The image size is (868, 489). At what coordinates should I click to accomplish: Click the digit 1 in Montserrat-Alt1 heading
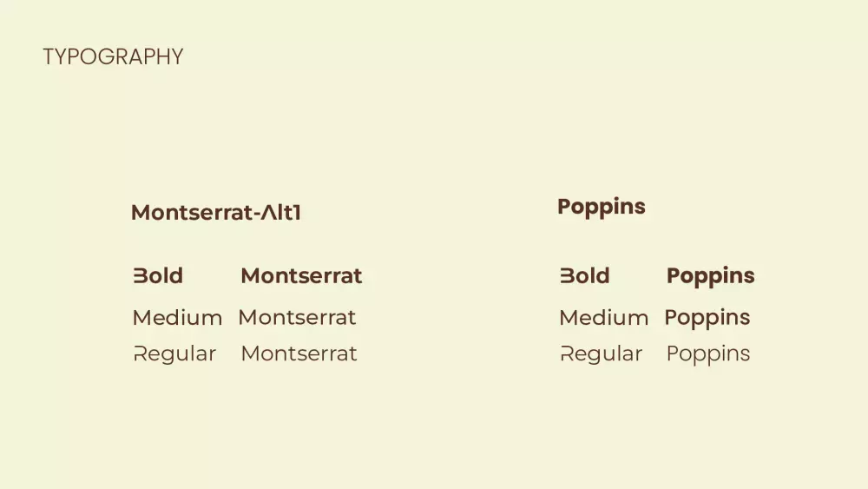(296, 213)
